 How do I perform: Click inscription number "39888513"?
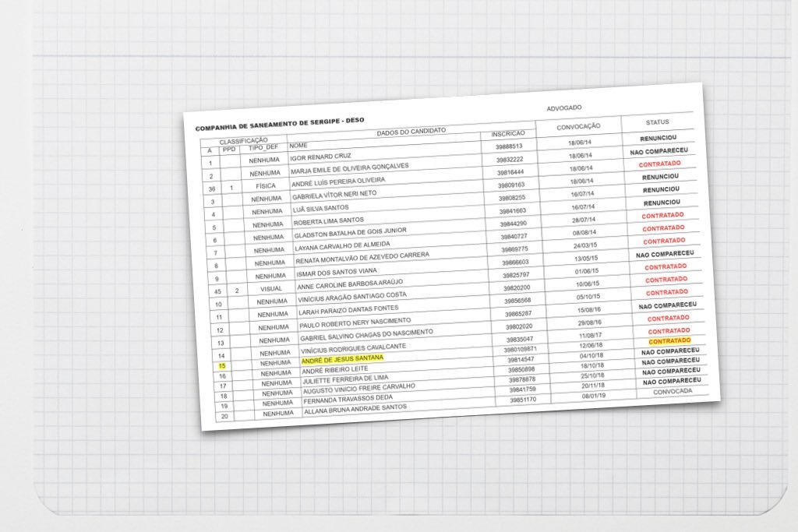click(509, 146)
